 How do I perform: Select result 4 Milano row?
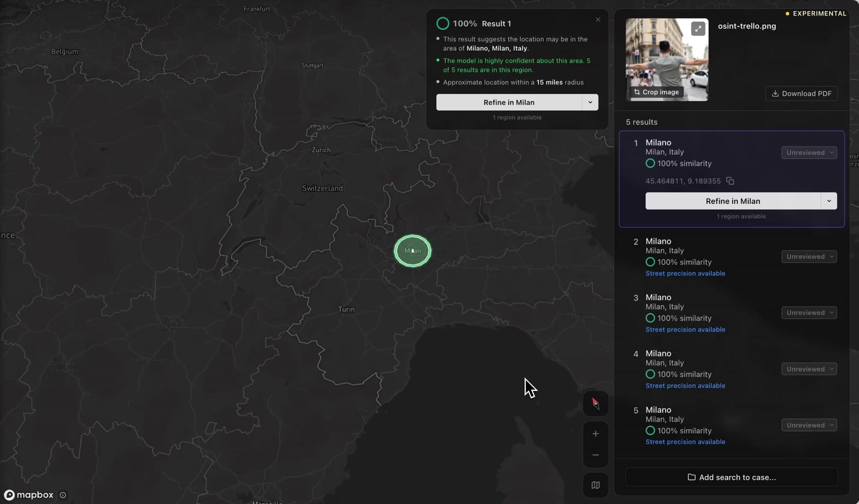(x=732, y=369)
